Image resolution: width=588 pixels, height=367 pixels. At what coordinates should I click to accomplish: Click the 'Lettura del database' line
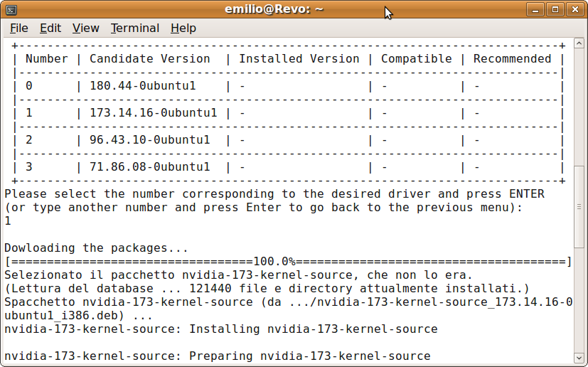tap(267, 289)
